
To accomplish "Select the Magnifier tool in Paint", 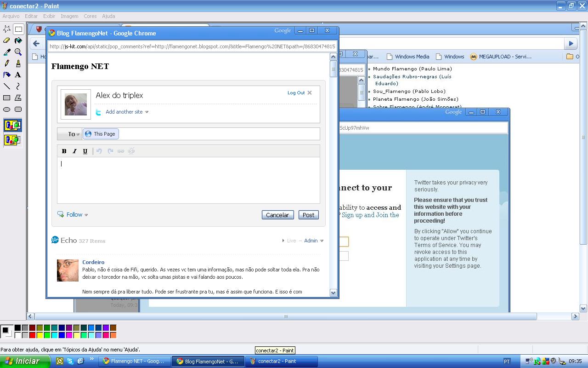I will [x=18, y=52].
